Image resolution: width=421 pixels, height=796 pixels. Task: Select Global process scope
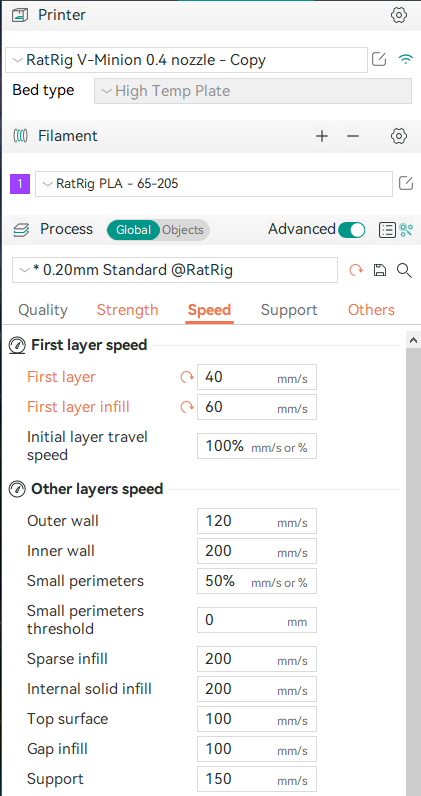(x=133, y=230)
